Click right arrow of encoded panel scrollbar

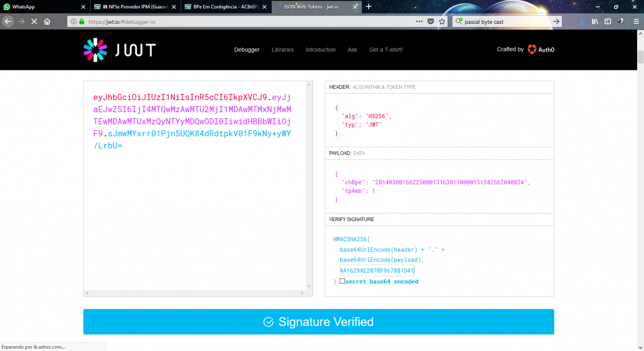(x=302, y=293)
